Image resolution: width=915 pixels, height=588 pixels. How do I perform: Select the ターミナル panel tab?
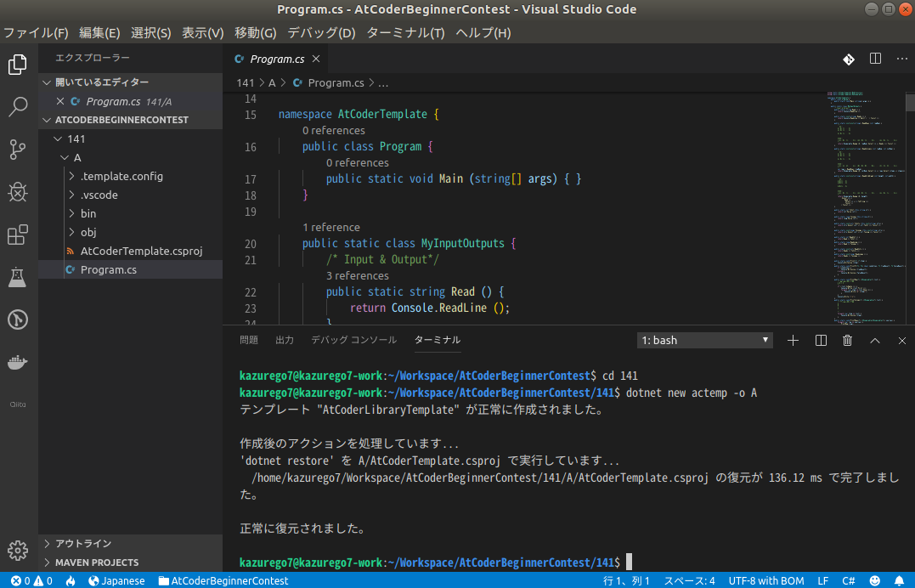click(438, 340)
